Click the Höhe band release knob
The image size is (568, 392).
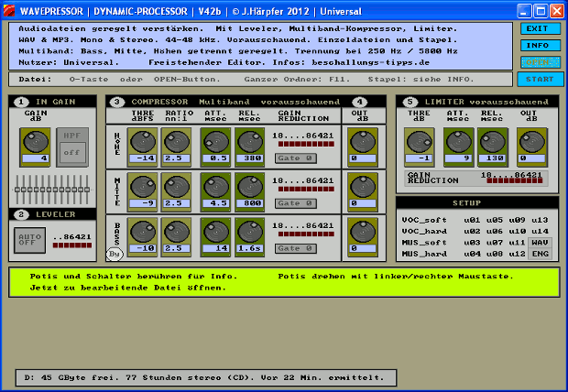pyautogui.click(x=250, y=142)
